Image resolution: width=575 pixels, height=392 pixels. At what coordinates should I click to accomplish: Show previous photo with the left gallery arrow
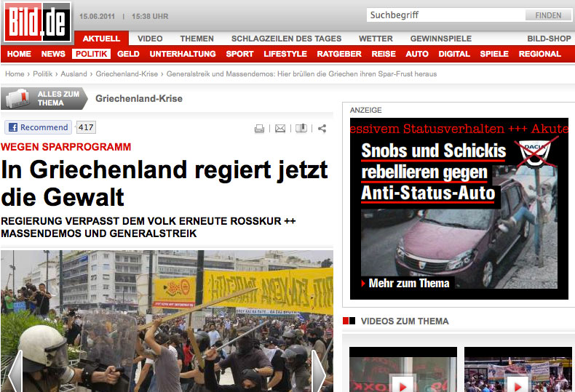tap(15, 372)
